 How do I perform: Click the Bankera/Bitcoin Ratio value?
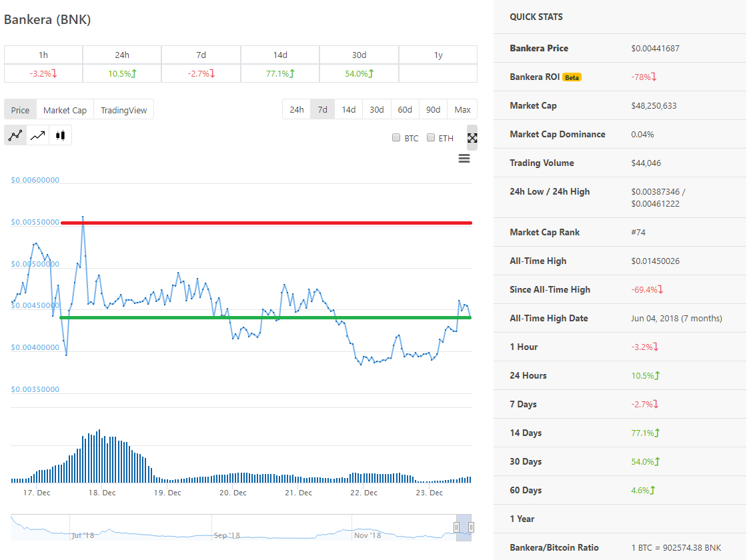(676, 547)
